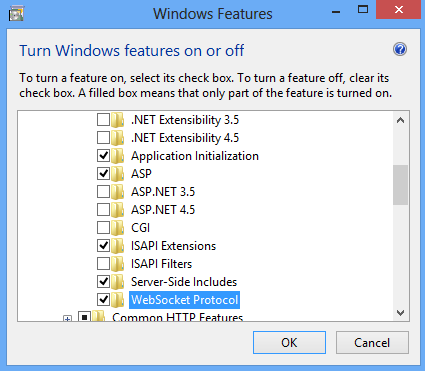Clear the ISAPI Extensions checkbox
The width and height of the screenshot is (425, 371).
(103, 246)
